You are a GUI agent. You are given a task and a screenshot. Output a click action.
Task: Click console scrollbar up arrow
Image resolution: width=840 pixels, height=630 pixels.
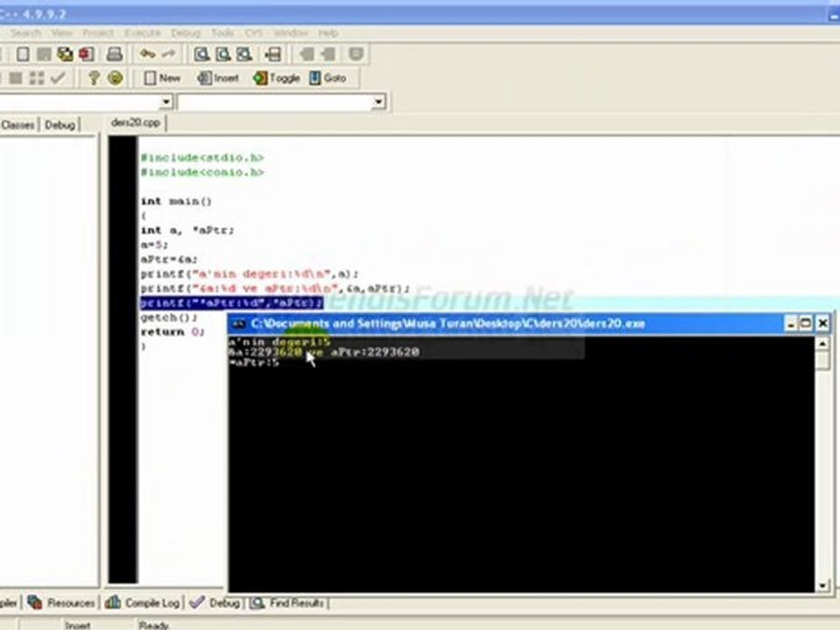tap(822, 343)
